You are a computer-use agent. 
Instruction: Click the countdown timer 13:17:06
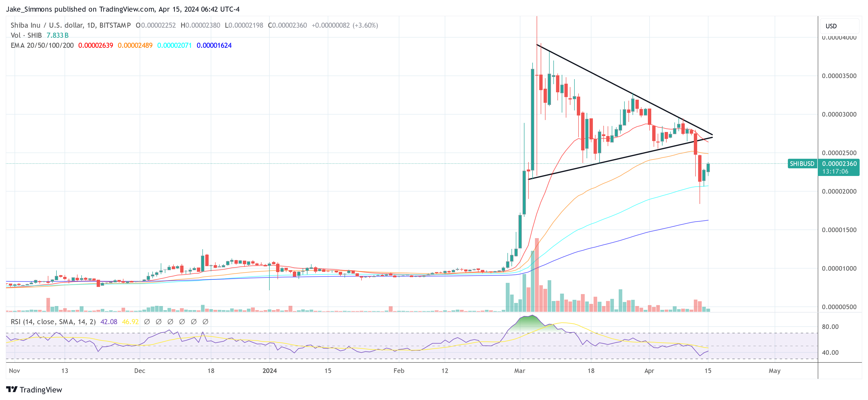tap(835, 171)
